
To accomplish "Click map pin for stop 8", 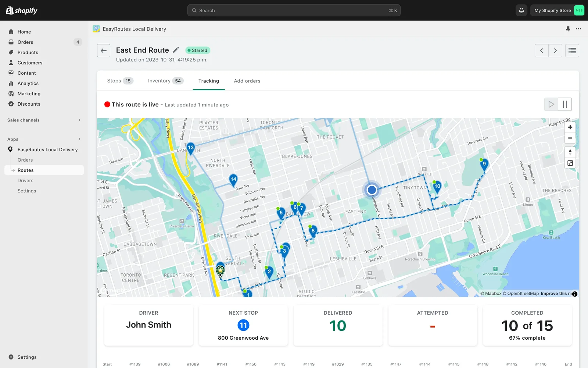I will 313,231.
